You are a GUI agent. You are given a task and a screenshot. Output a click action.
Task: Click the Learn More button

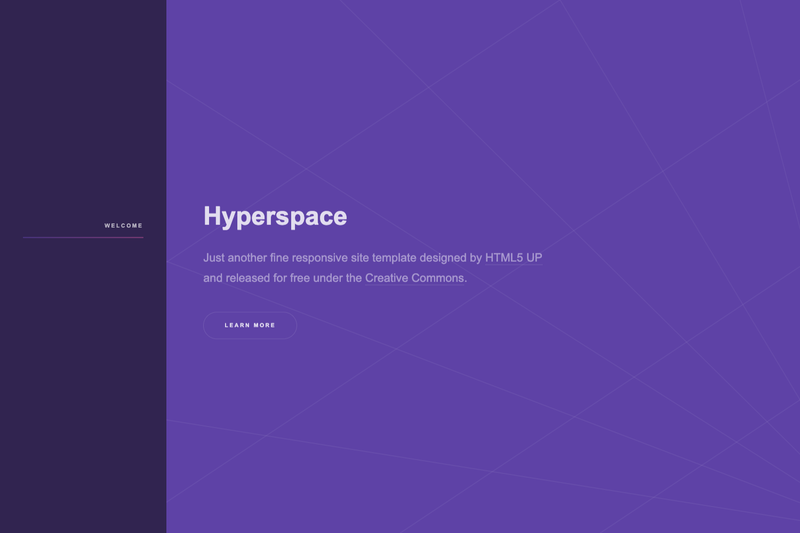coord(250,325)
